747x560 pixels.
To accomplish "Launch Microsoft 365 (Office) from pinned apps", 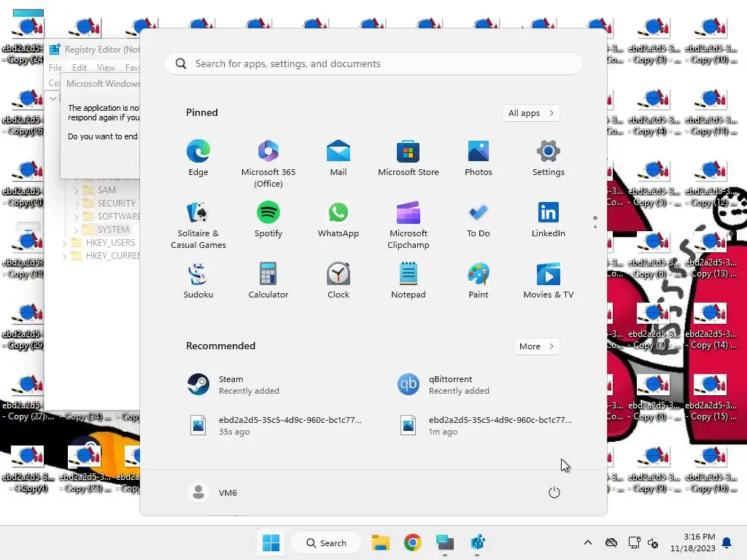I will pos(268,164).
